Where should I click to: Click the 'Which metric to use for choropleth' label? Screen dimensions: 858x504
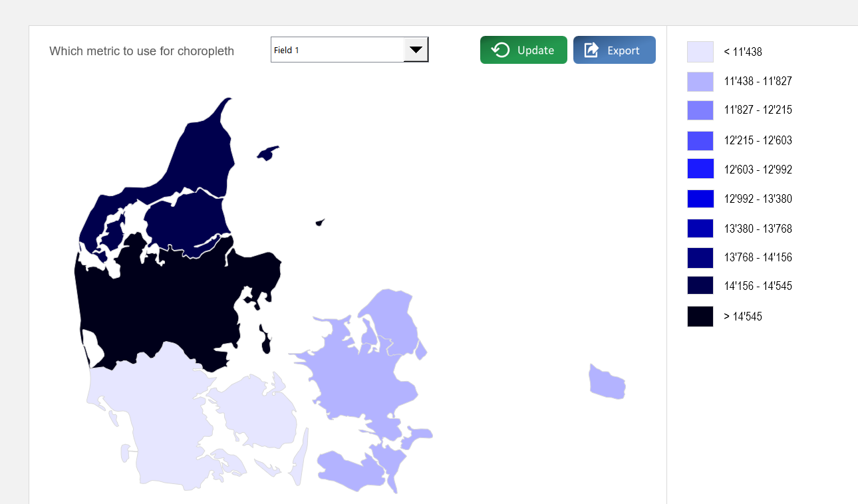pyautogui.click(x=141, y=51)
